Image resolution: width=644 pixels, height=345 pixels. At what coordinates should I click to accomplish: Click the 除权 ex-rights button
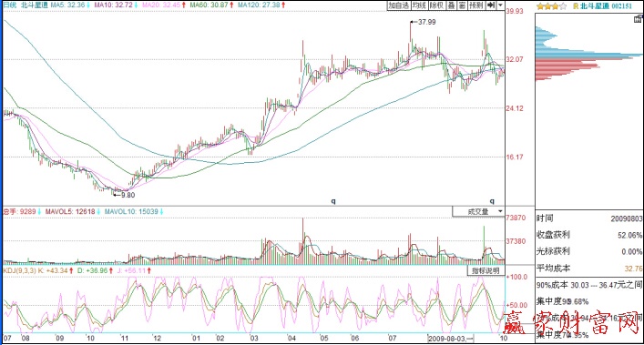436,5
